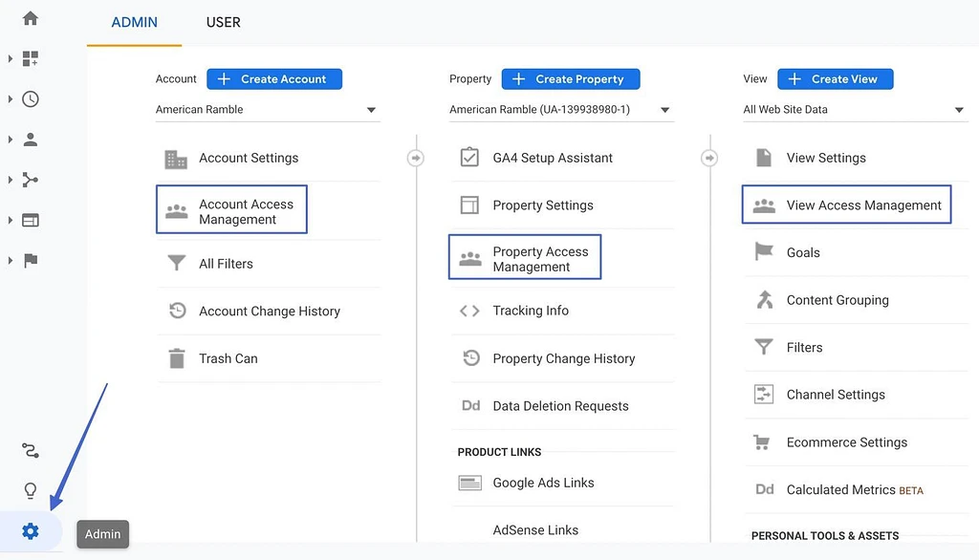
Task: Click the GA4 Setup Assistant checkbox icon
Action: coord(469,158)
